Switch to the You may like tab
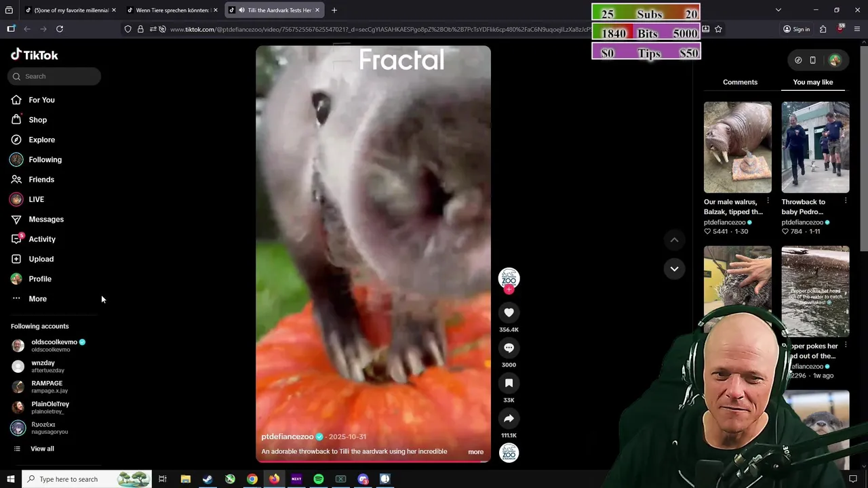 click(813, 82)
